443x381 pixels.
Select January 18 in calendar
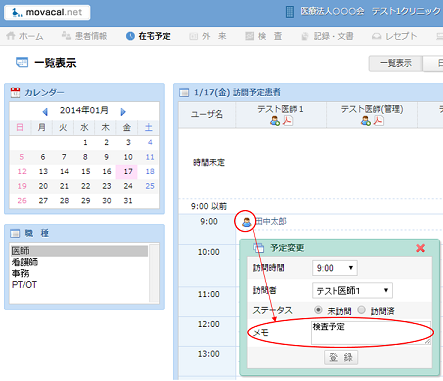point(150,171)
